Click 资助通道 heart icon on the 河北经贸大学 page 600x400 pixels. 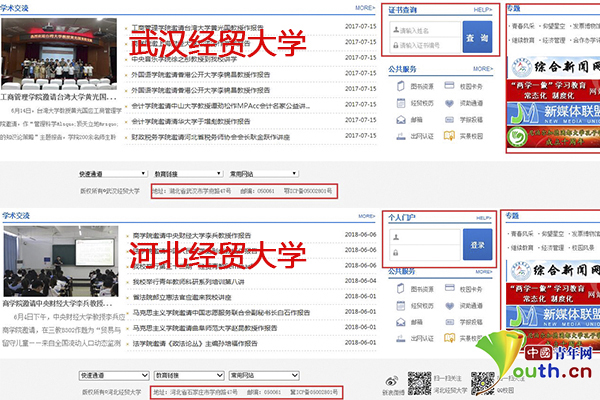pyautogui.click(x=450, y=306)
